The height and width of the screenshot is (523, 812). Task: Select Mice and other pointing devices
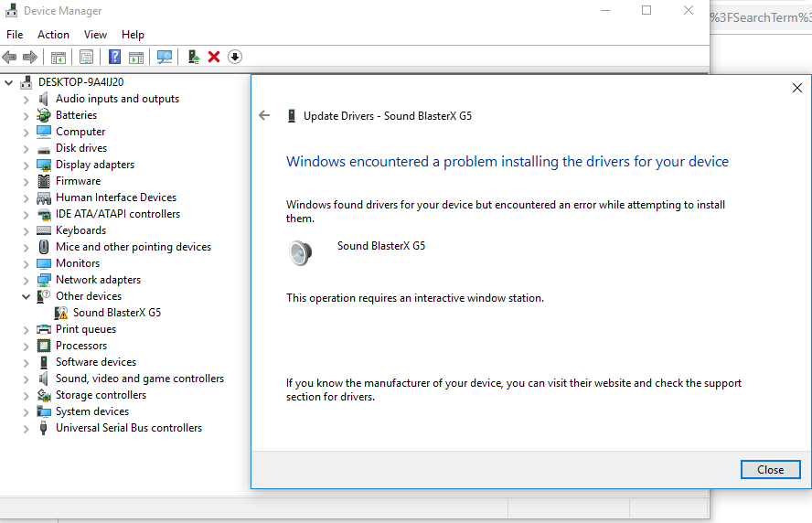(134, 247)
